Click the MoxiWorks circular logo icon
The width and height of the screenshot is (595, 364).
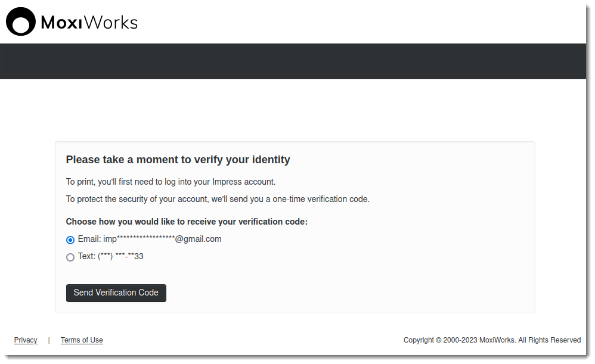point(21,22)
